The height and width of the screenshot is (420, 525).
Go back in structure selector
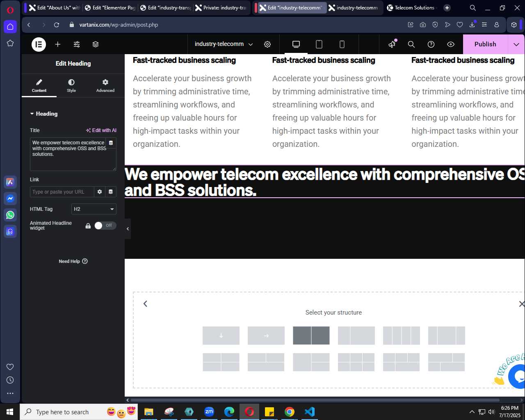145,304
